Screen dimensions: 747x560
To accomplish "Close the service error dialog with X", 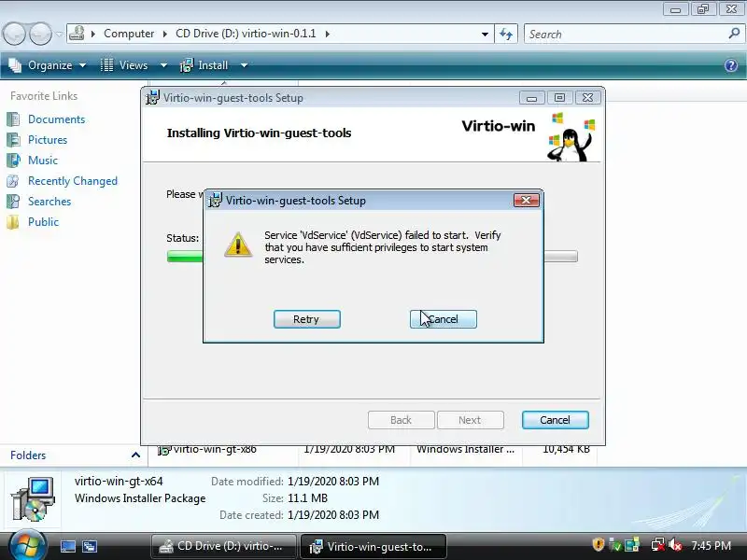I will [x=527, y=200].
